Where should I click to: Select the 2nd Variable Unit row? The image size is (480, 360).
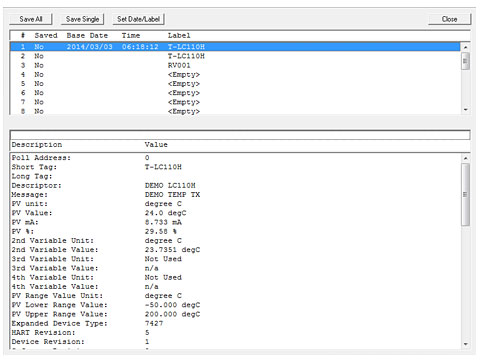coord(235,241)
